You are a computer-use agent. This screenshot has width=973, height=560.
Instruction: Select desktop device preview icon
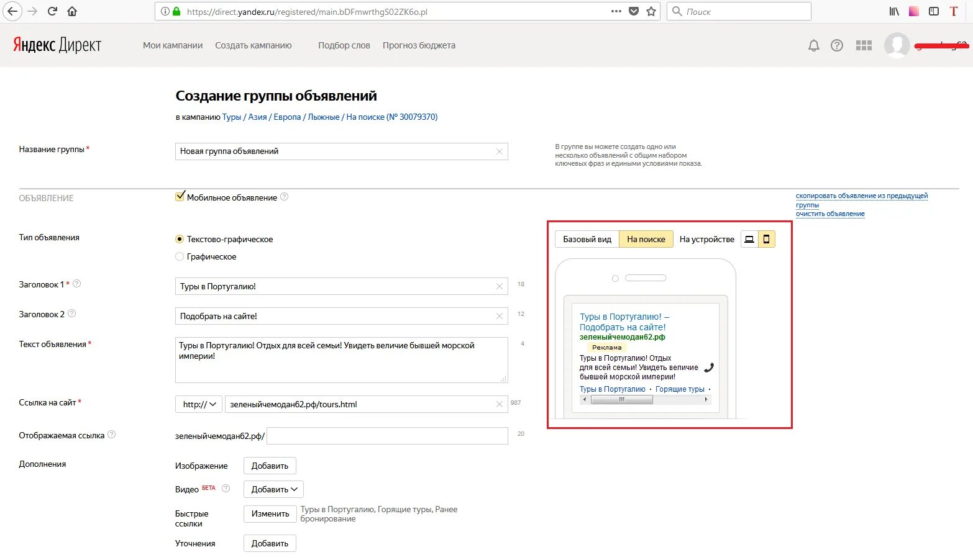pos(749,239)
